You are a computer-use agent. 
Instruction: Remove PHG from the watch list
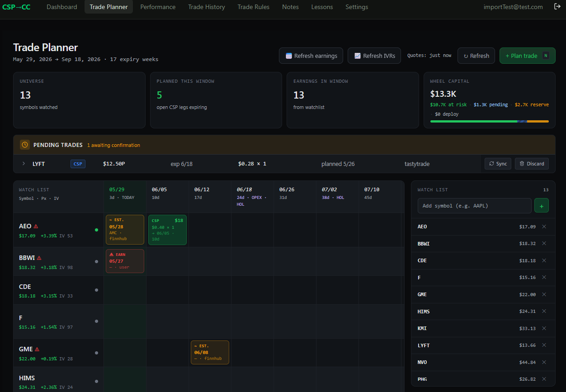click(544, 379)
